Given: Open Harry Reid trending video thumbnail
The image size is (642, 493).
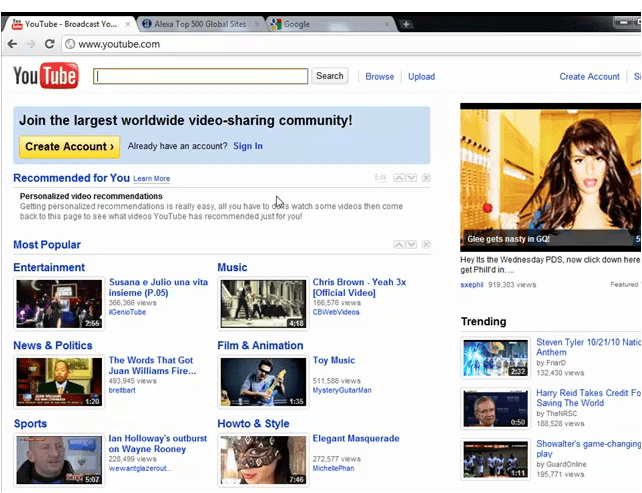Looking at the screenshot, I should [x=495, y=408].
